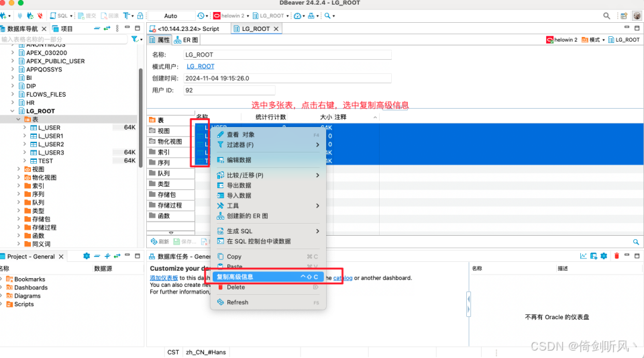Click search icon at right of object list
Viewport: 644px width, 358px height.
(x=636, y=242)
